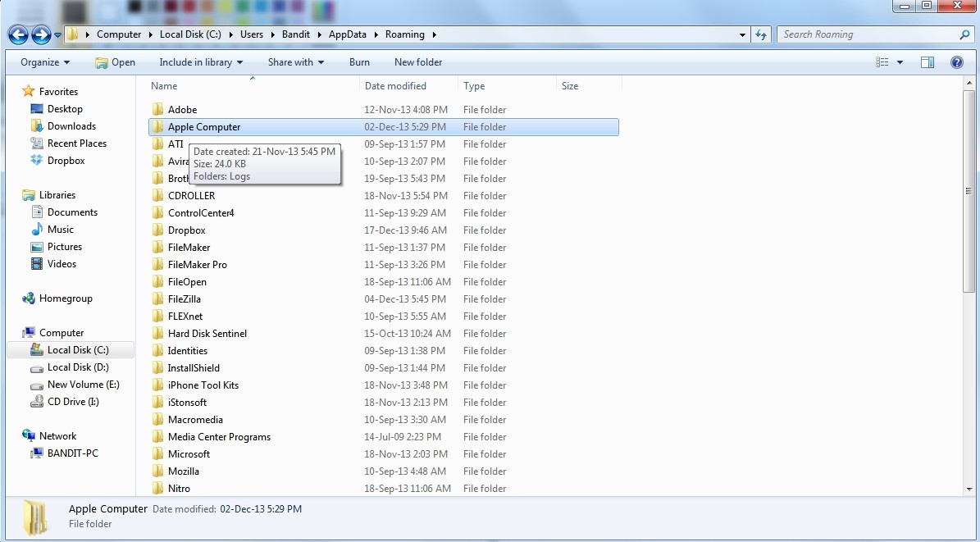This screenshot has width=980, height=542.
Task: Click Users in the address breadcrumb
Action: 252,34
